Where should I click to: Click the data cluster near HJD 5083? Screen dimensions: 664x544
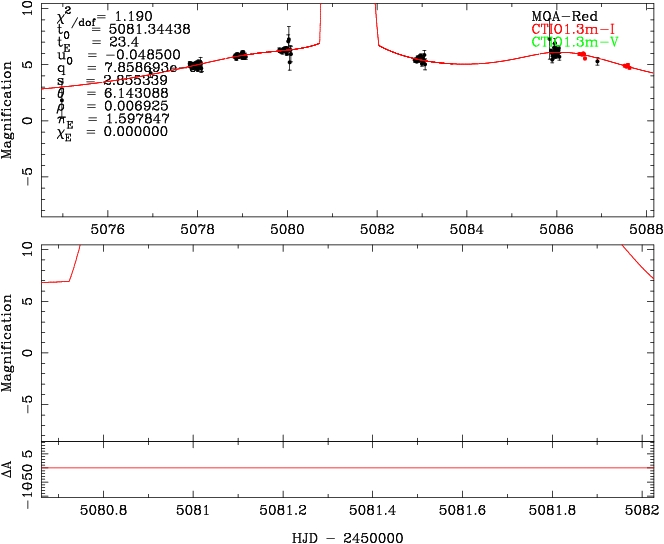point(420,59)
